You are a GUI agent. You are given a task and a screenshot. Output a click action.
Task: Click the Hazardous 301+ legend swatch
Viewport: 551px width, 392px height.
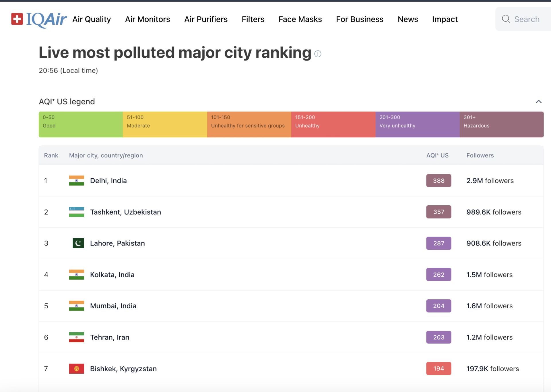[x=501, y=124]
